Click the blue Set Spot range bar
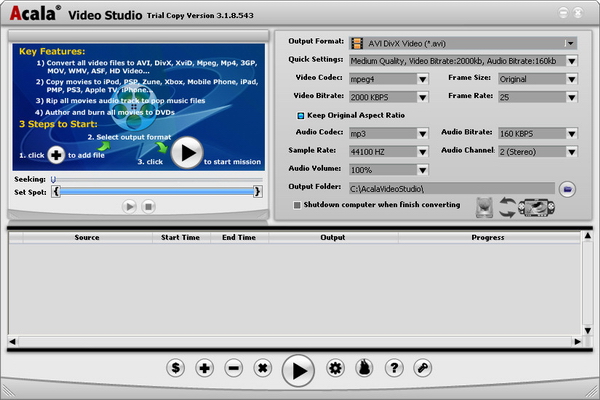The height and width of the screenshot is (400, 600). point(157,191)
